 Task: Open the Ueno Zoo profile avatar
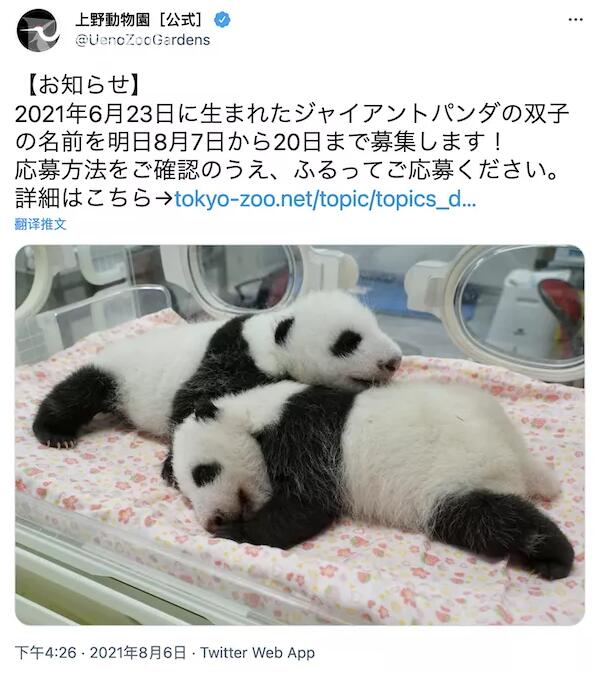tap(38, 30)
